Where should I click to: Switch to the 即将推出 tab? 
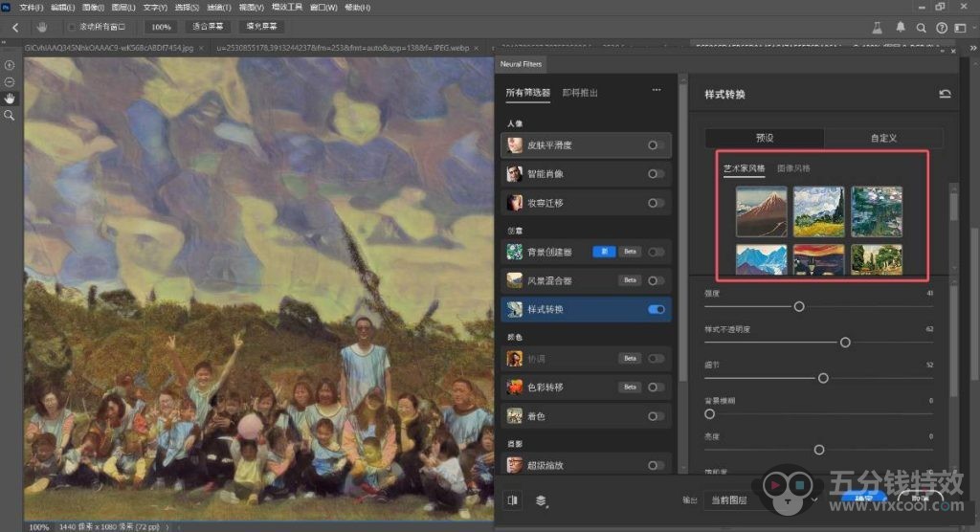(x=580, y=93)
